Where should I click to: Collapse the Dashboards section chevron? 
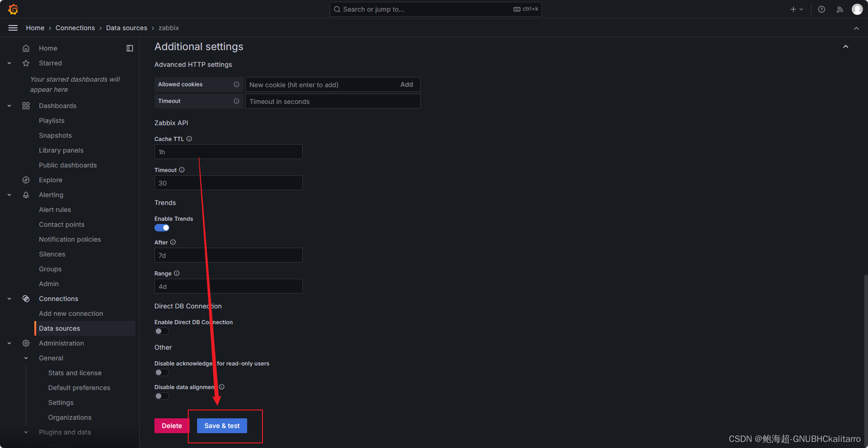tap(9, 106)
